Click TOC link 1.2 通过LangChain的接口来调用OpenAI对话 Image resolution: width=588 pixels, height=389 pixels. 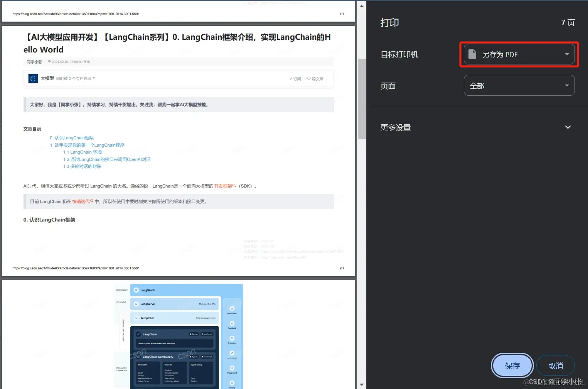click(107, 159)
